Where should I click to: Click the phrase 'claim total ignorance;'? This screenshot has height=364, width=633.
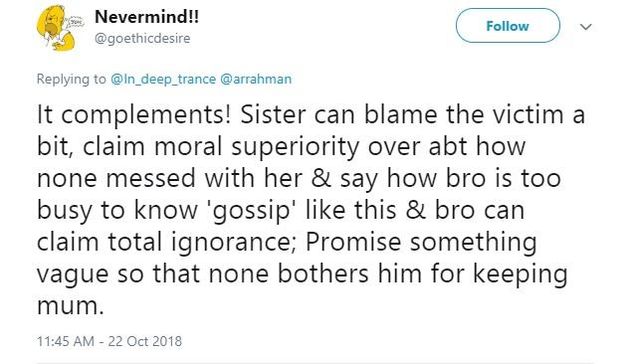(x=167, y=243)
